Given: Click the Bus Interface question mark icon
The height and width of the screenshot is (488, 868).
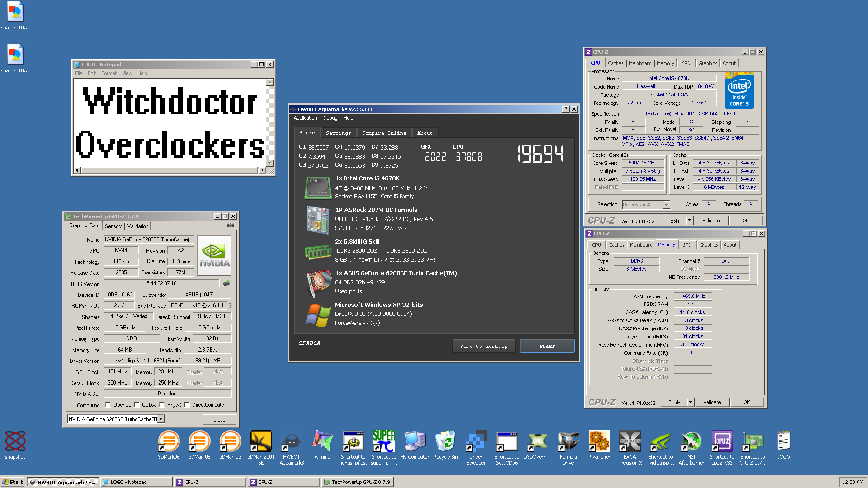Looking at the screenshot, I should (x=230, y=305).
